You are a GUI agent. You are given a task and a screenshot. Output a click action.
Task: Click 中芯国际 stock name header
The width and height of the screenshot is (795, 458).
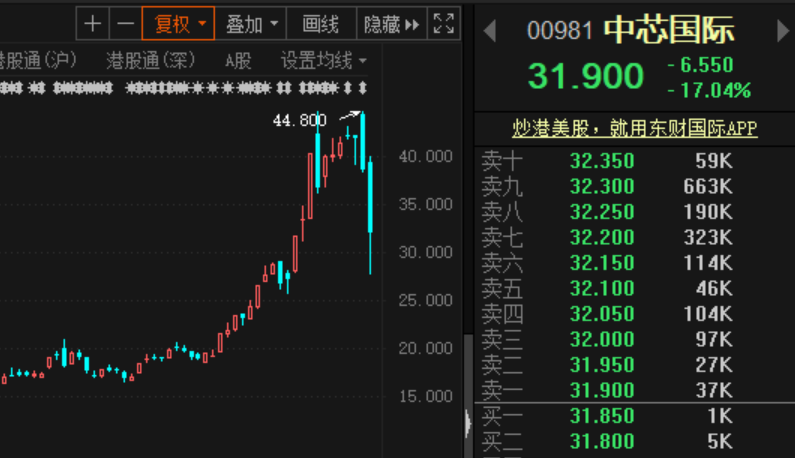pyautogui.click(x=669, y=30)
